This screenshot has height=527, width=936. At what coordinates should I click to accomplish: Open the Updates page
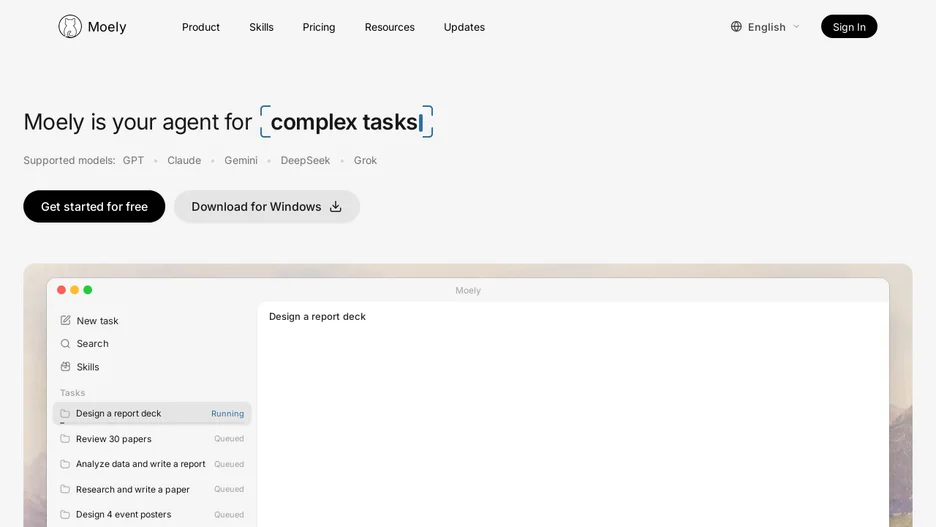tap(464, 27)
